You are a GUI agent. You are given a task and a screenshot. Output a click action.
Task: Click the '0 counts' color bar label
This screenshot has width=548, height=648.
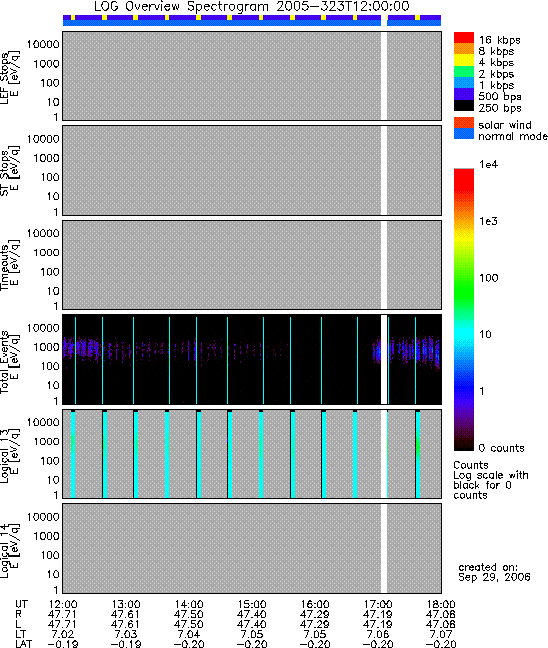point(501,448)
